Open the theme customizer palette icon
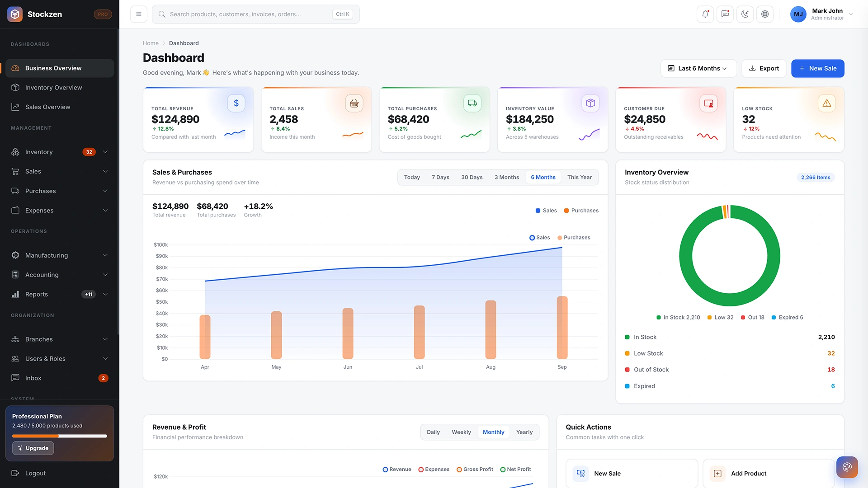This screenshot has height=488, width=868. (x=847, y=467)
